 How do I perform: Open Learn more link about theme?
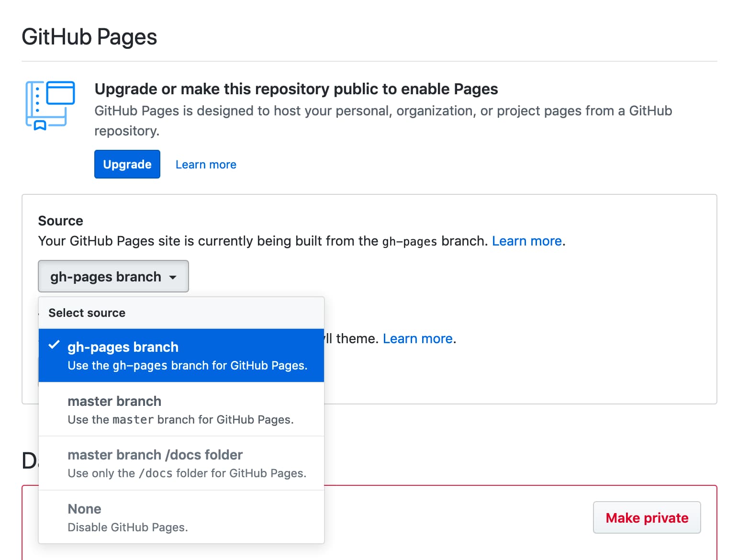tap(418, 339)
